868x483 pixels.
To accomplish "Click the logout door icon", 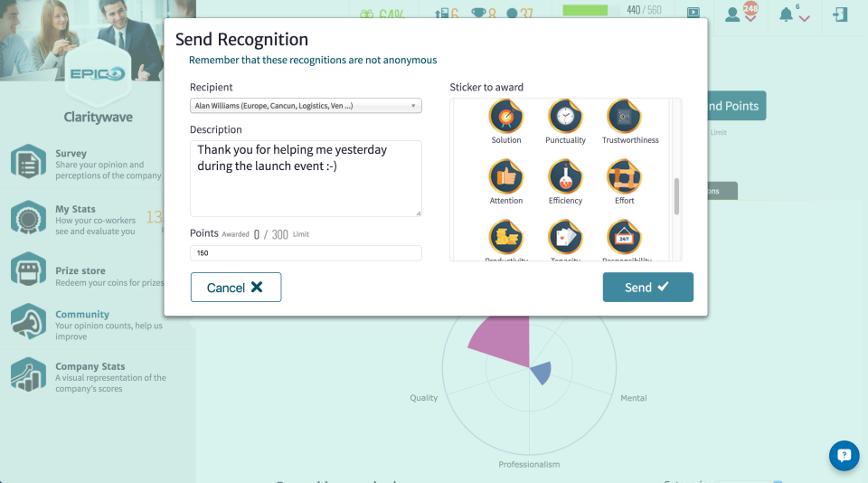I will pyautogui.click(x=841, y=14).
